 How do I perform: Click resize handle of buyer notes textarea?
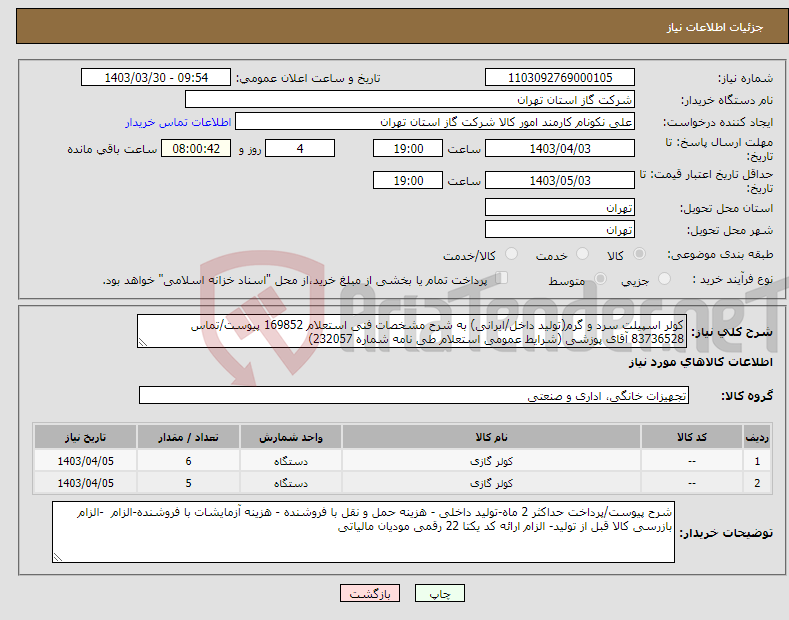[58, 557]
